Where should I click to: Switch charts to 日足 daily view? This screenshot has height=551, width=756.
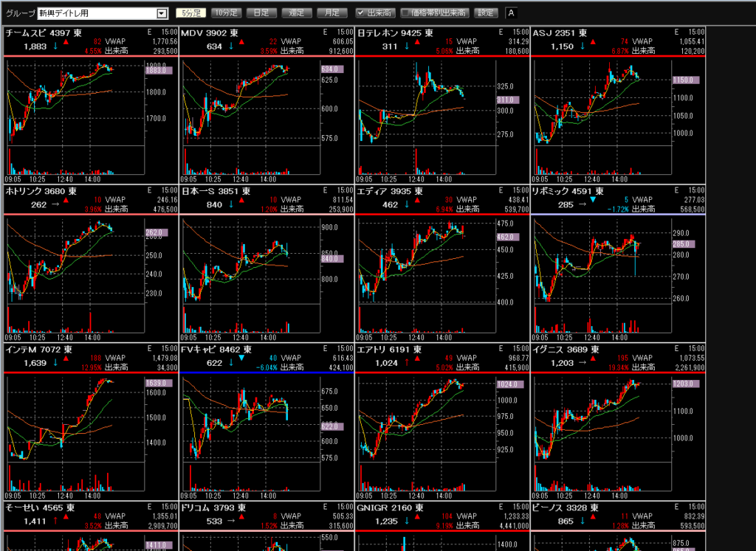pyautogui.click(x=260, y=13)
